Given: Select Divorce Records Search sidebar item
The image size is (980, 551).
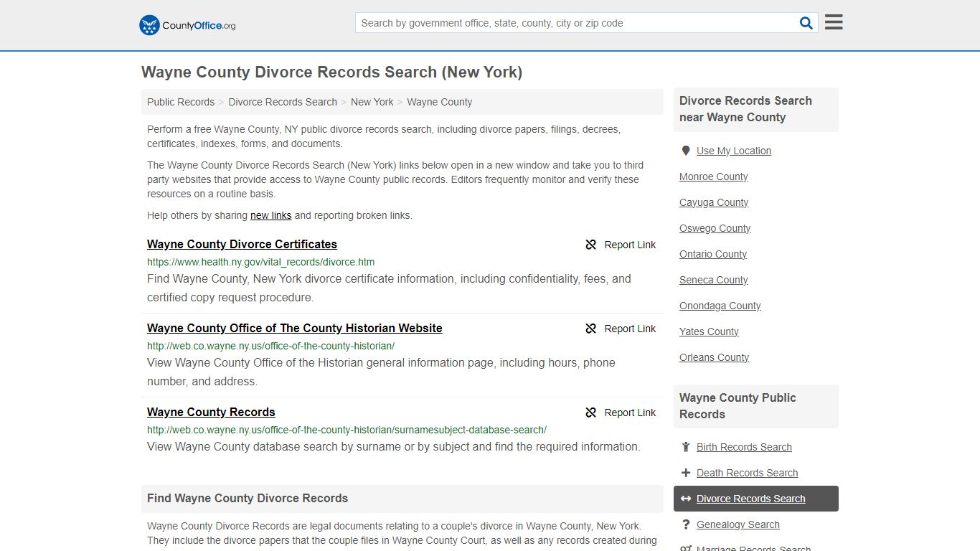Looking at the screenshot, I should [x=756, y=499].
